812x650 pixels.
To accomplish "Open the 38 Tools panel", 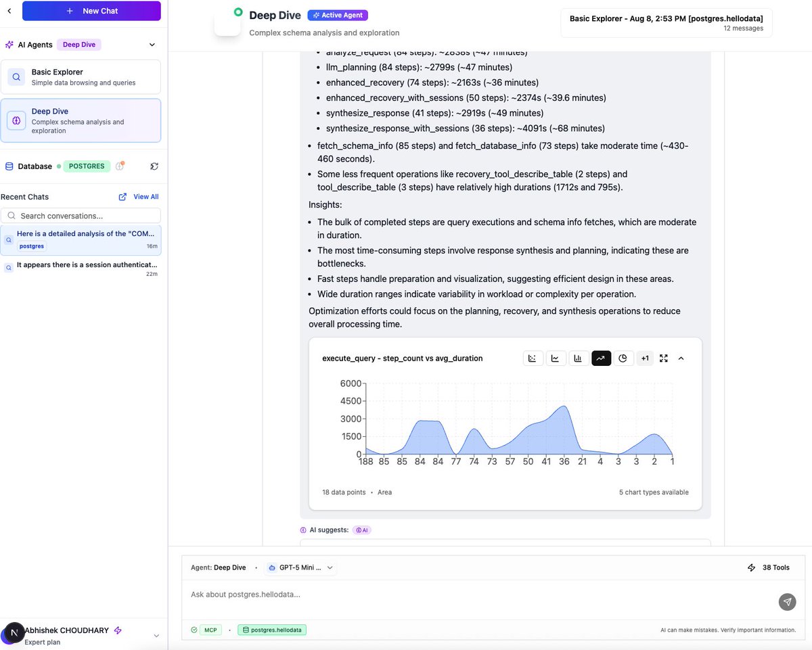I will 768,567.
